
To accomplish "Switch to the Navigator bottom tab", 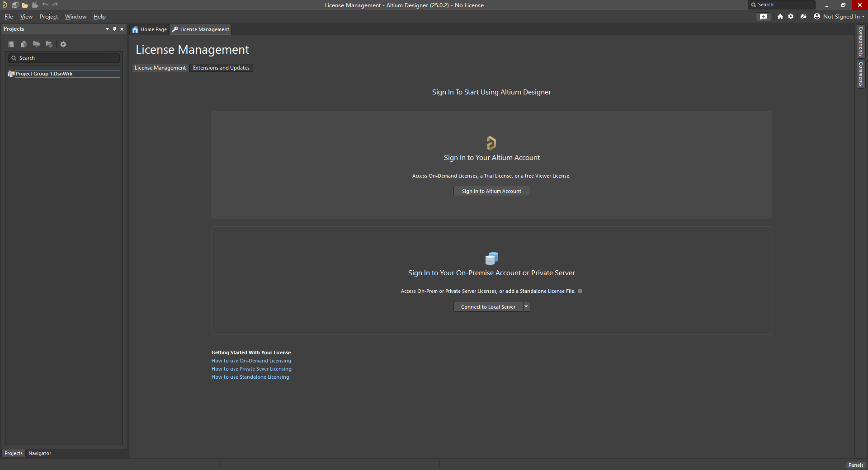I will tap(40, 453).
